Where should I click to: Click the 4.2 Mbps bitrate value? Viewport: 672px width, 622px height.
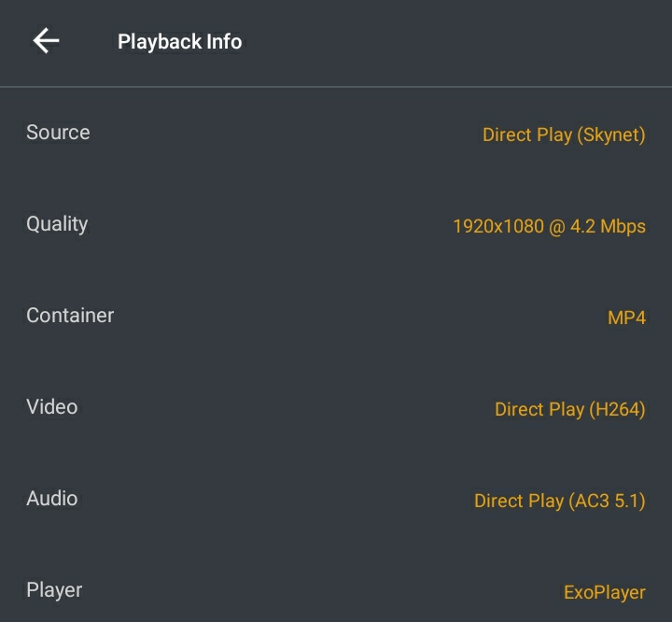click(609, 226)
